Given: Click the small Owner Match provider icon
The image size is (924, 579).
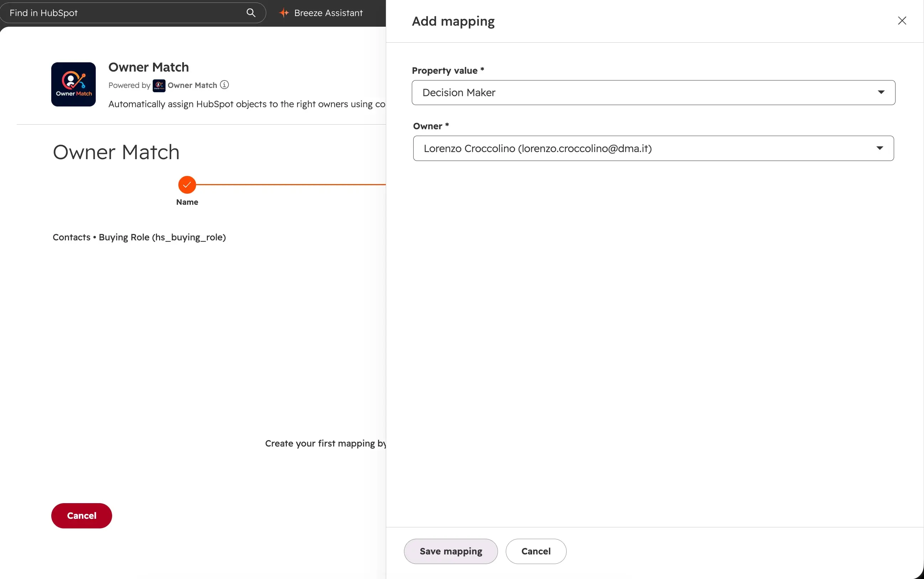Looking at the screenshot, I should (x=159, y=85).
